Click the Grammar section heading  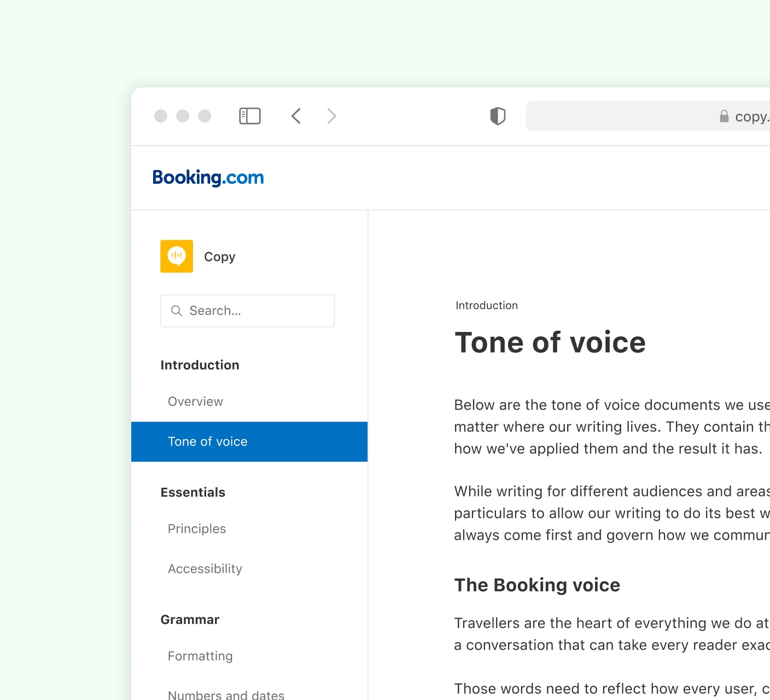(x=190, y=620)
